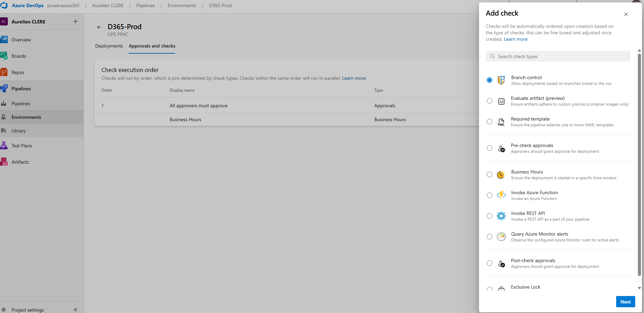Open the Test Plans flask icon
Viewport: 644px width, 313px height.
click(x=4, y=146)
